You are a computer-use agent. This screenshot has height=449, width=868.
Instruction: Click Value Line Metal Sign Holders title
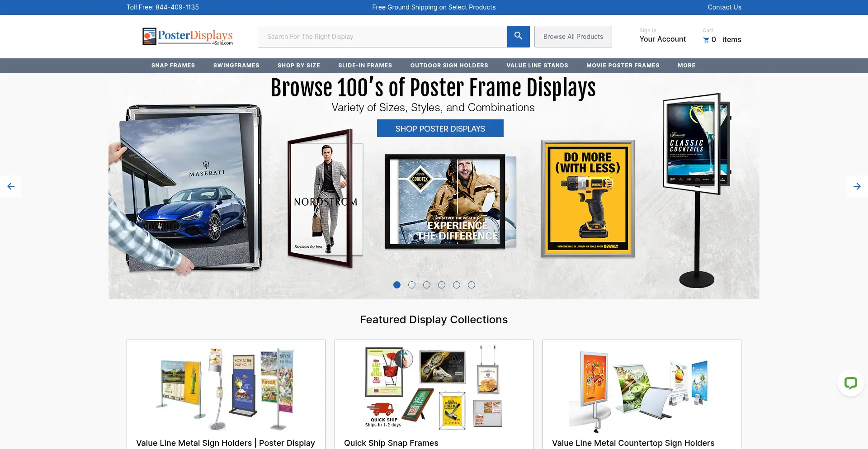[226, 443]
